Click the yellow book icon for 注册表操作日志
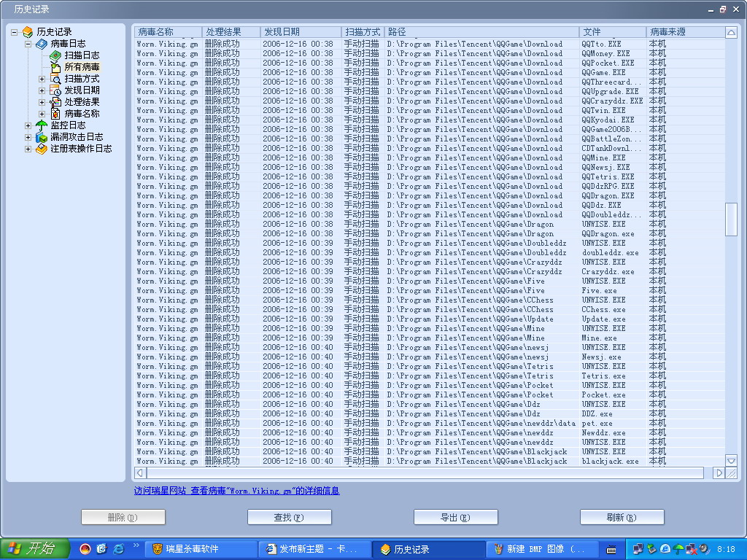Image resolution: width=747 pixels, height=560 pixels. pos(42,149)
